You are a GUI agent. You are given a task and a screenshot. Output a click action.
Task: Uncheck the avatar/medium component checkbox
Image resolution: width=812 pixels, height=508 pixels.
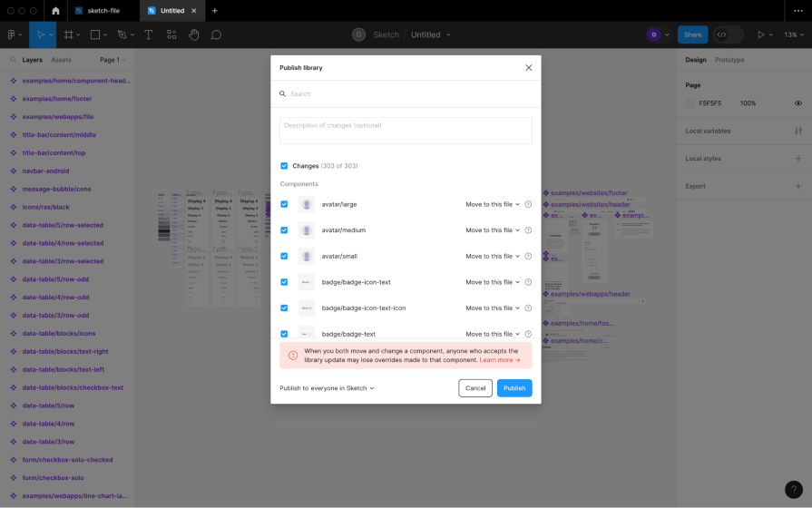coord(284,230)
